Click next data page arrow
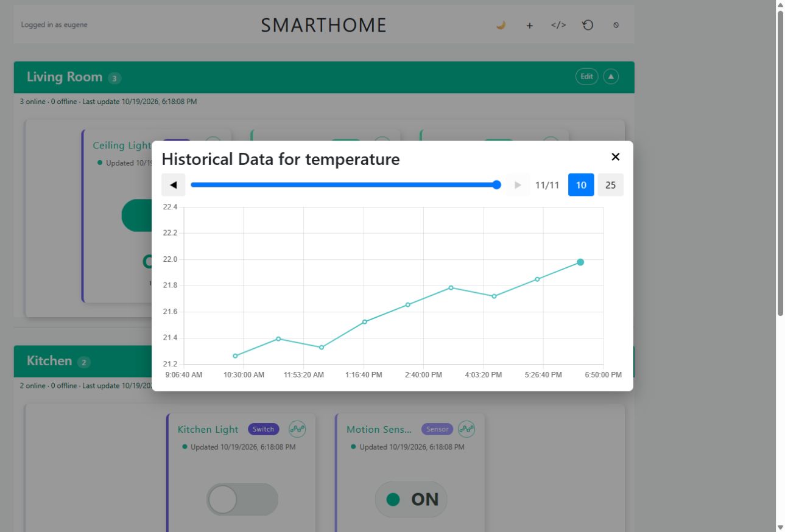785x532 pixels. pos(518,185)
